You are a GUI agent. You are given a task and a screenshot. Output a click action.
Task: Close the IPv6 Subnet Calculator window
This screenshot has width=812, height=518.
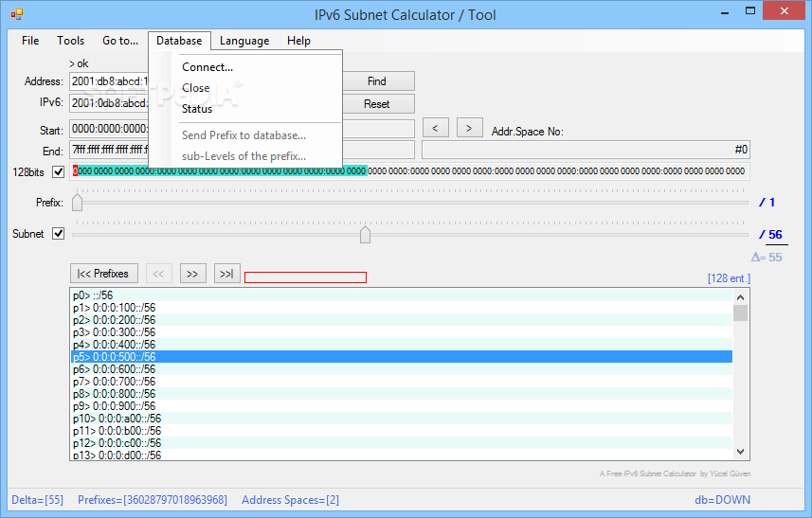(x=784, y=10)
